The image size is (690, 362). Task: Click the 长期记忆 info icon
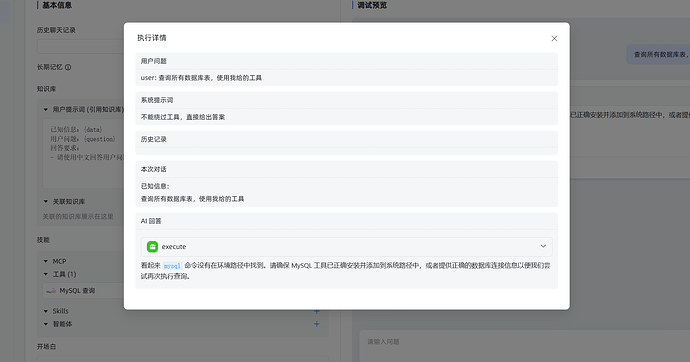point(68,67)
